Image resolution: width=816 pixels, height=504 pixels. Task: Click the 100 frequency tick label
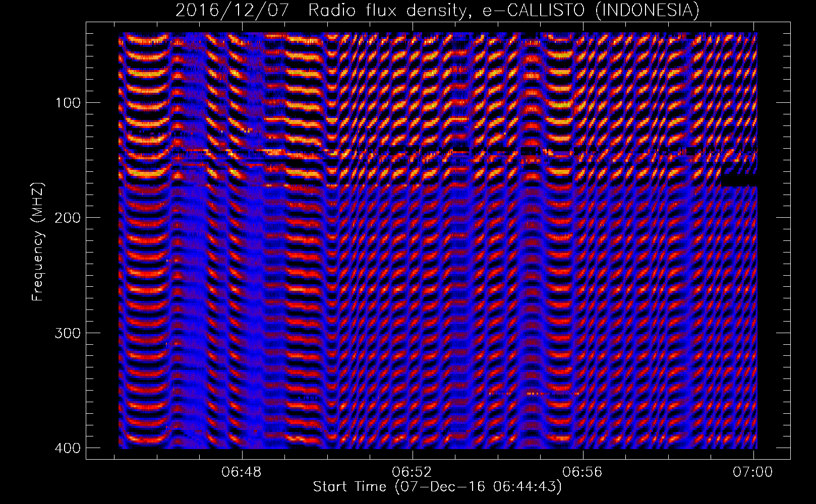(x=67, y=103)
